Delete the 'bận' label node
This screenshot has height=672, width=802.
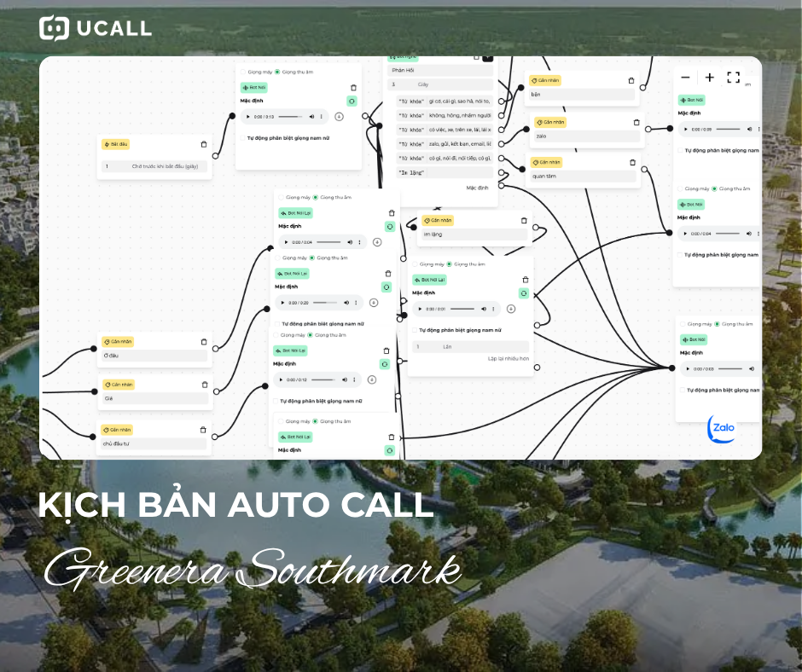coord(631,80)
